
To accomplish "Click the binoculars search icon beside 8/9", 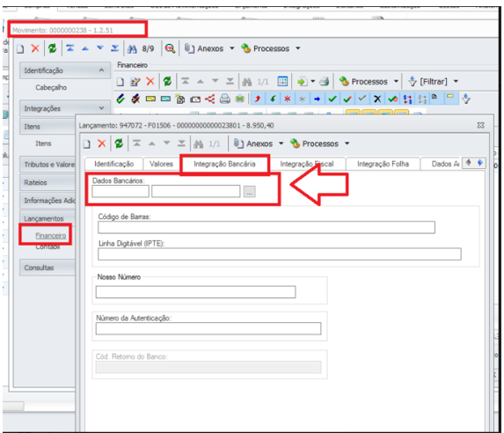I will point(132,49).
